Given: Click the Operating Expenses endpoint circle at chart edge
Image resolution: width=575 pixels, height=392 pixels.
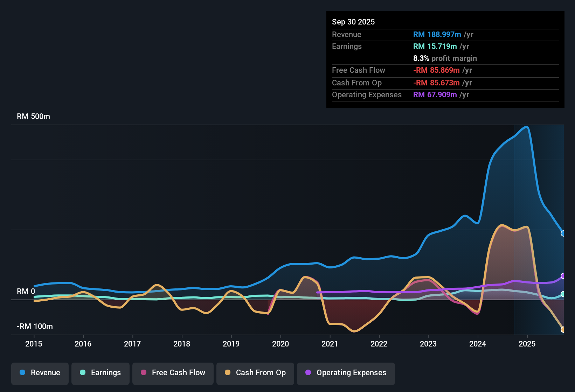Looking at the screenshot, I should point(563,276).
